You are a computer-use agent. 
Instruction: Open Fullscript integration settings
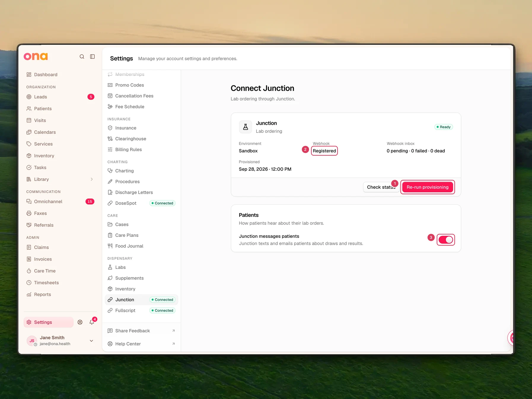point(141,311)
